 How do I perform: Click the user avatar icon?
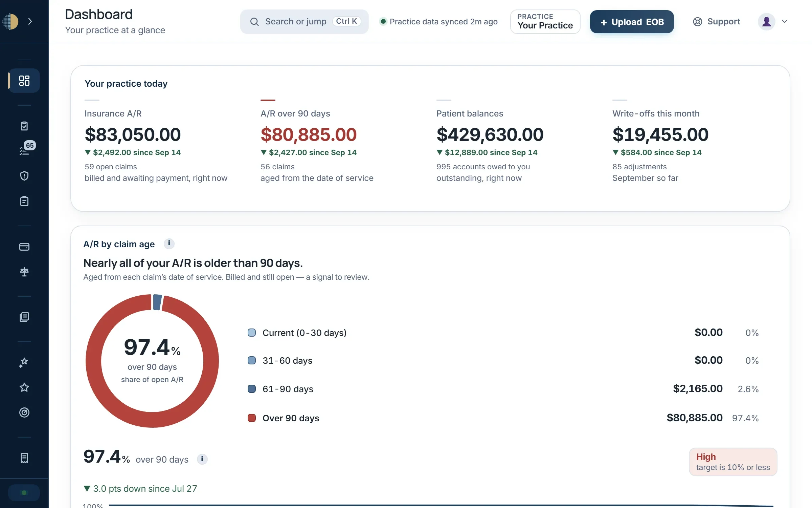click(x=766, y=22)
